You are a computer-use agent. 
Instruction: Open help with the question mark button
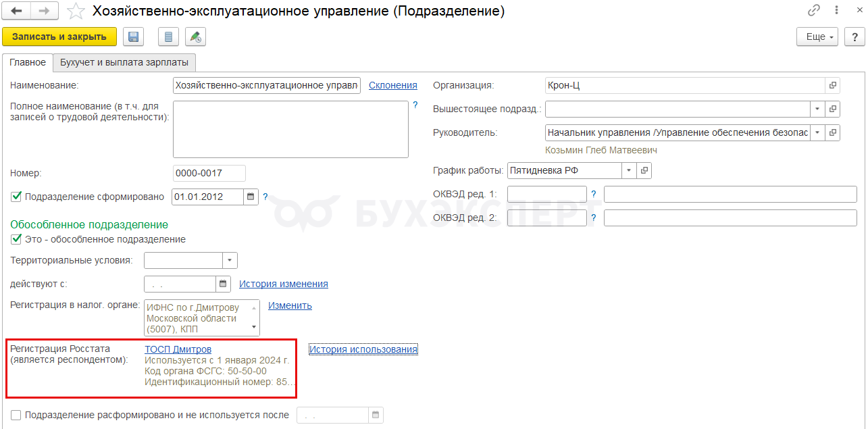click(x=854, y=36)
